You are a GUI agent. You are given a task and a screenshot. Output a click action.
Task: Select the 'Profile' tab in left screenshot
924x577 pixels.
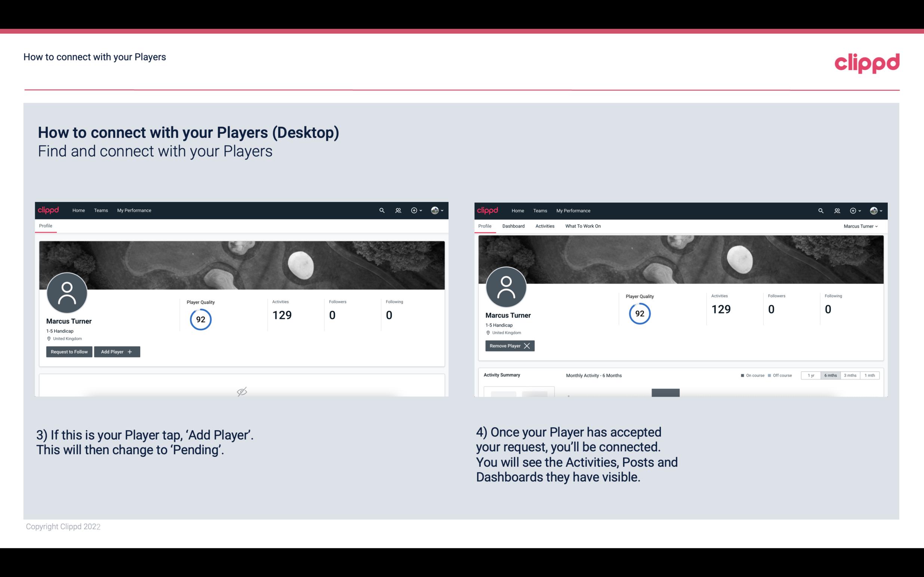46,226
